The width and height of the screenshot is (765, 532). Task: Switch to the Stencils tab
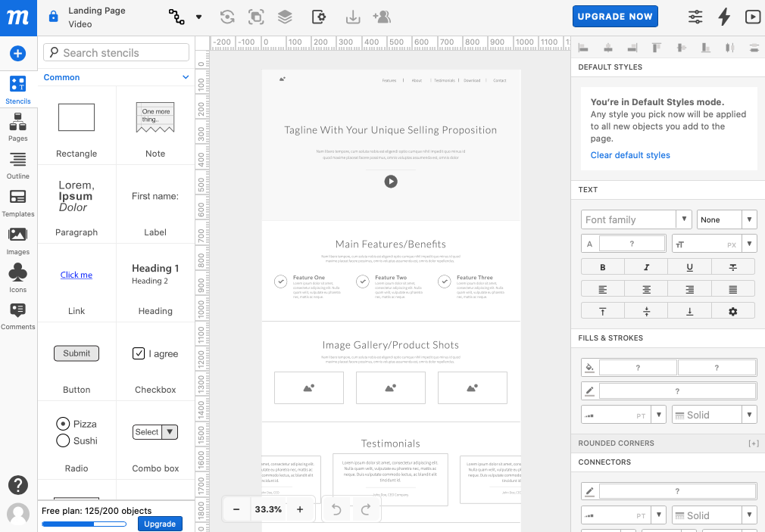pyautogui.click(x=18, y=90)
